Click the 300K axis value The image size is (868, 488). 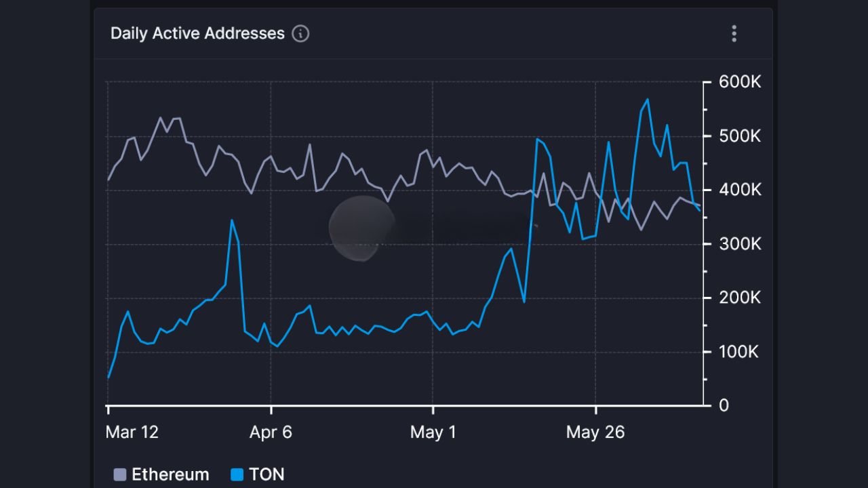pos(740,244)
